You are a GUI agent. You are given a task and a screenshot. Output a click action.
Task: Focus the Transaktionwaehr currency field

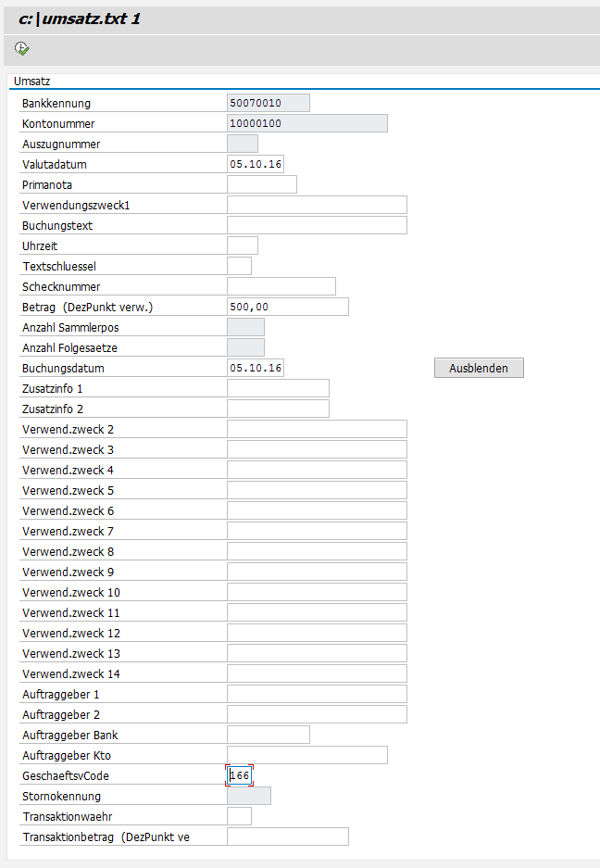coord(239,816)
